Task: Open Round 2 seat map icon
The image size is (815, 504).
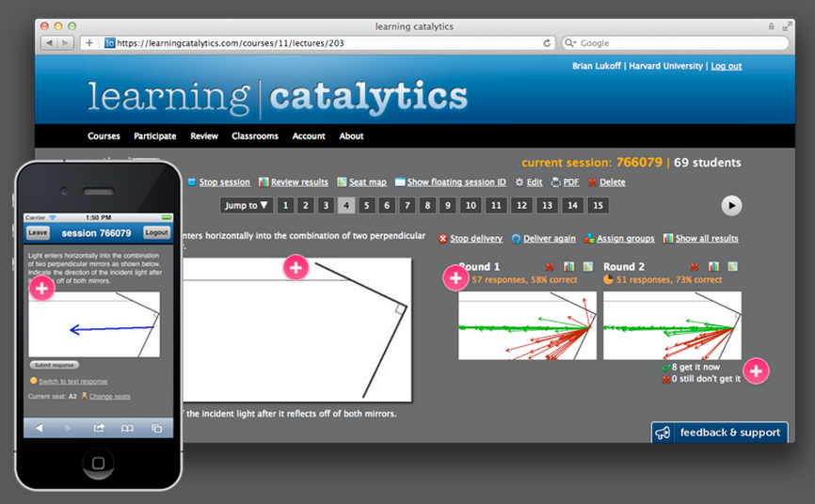Action: [732, 266]
